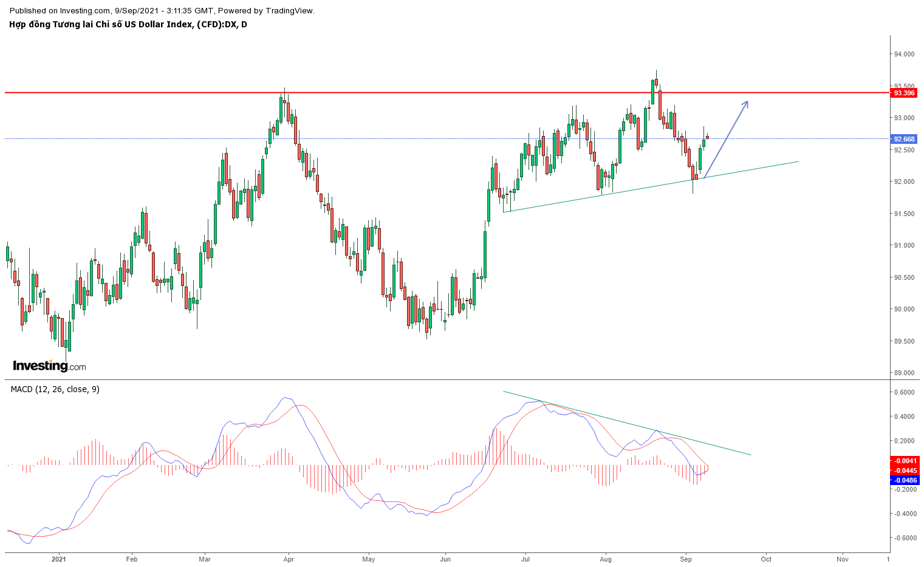The width and height of the screenshot is (924, 567).
Task: Click the Nov label on time axis
Action: (x=842, y=559)
